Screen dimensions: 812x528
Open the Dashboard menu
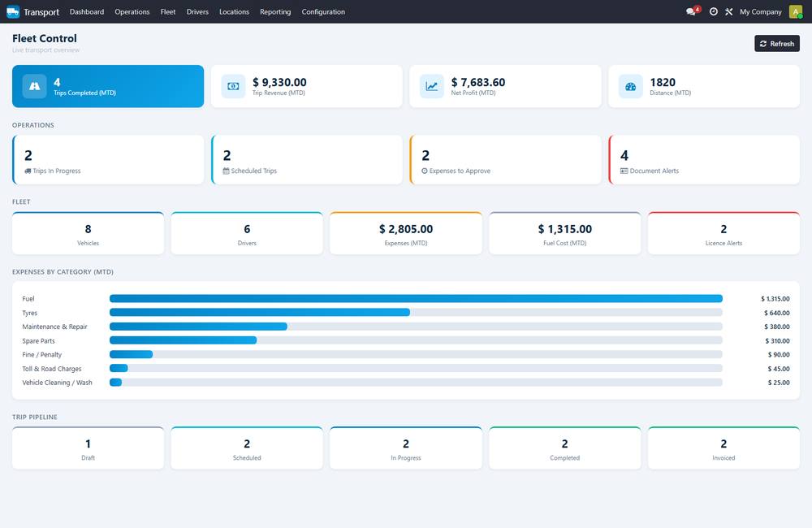[87, 11]
